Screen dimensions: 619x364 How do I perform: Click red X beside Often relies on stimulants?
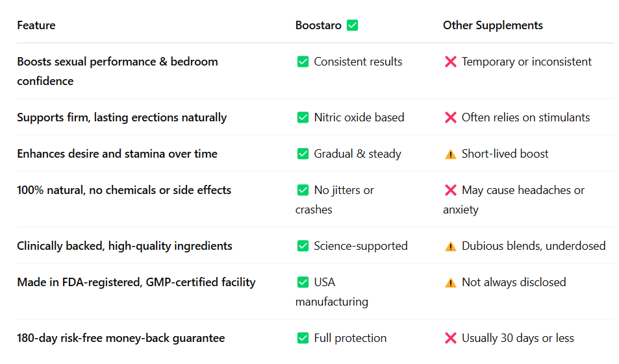(450, 117)
